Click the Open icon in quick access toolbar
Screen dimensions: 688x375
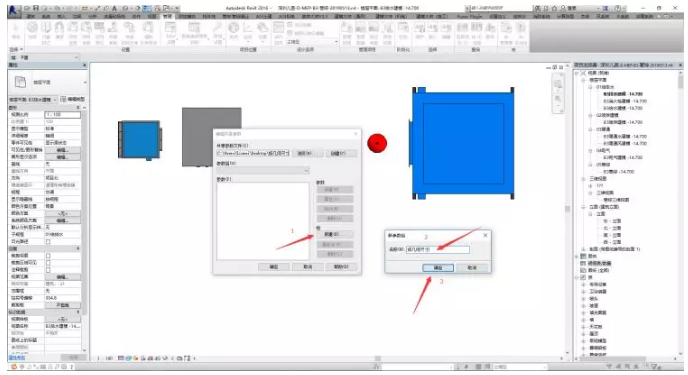(27, 8)
